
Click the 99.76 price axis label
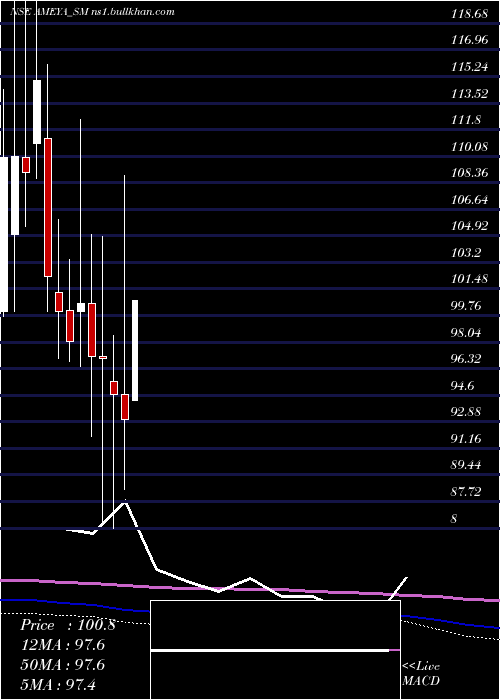466,306
